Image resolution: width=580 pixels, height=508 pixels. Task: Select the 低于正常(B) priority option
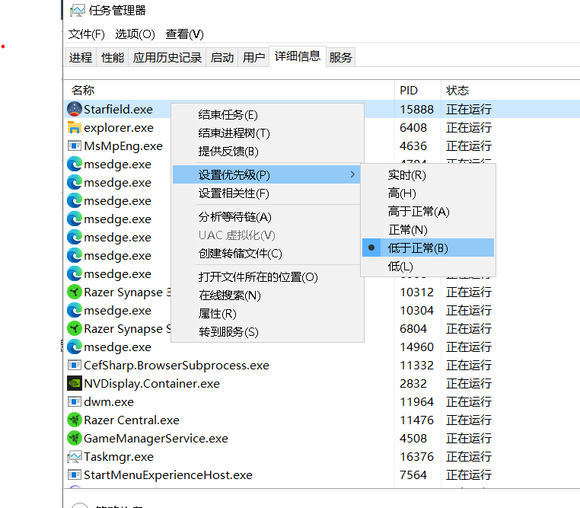428,248
